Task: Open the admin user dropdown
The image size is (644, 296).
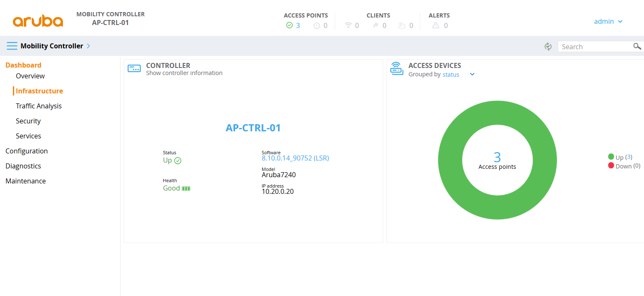Action: point(608,21)
